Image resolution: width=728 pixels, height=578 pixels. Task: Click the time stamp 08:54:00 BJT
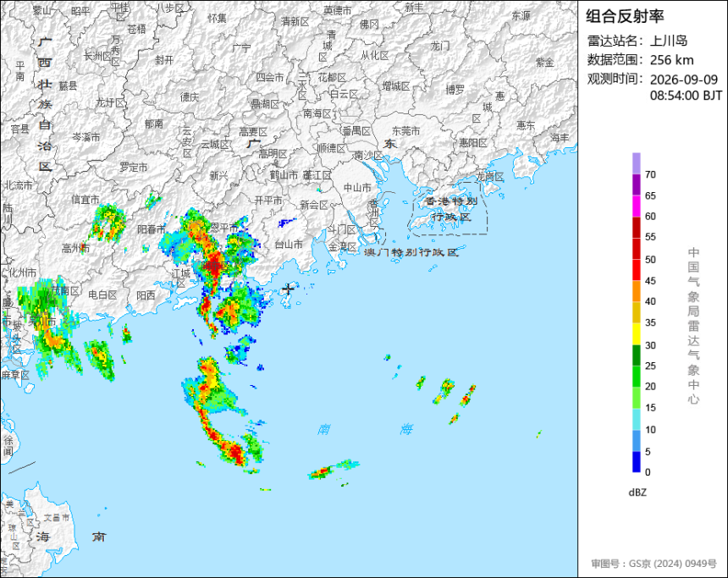tap(686, 96)
